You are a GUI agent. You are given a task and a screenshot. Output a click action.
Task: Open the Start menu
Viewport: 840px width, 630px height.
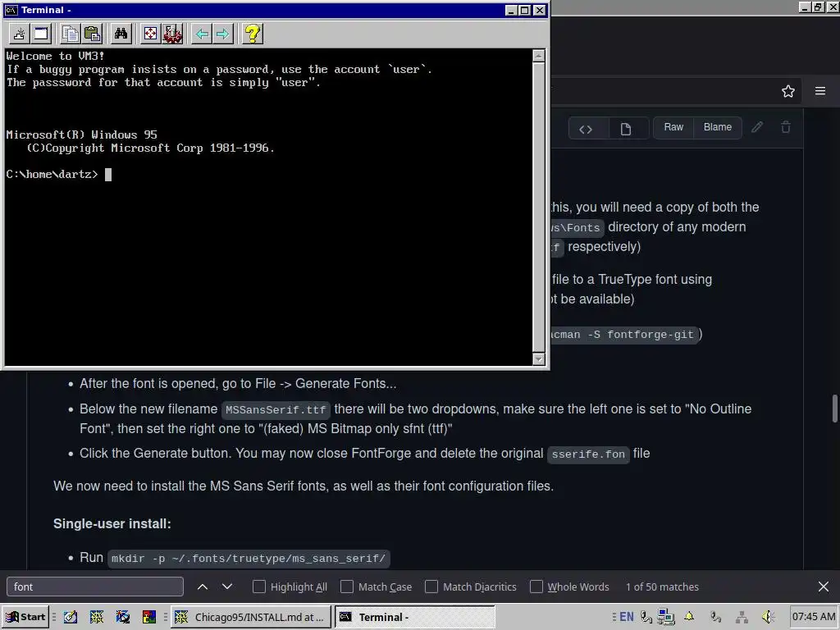click(x=25, y=617)
